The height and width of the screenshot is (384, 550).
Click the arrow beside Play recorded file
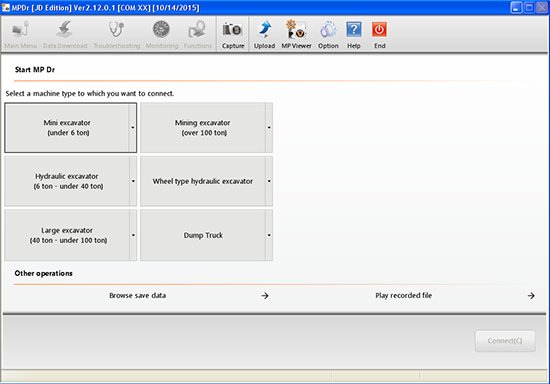pos(531,296)
